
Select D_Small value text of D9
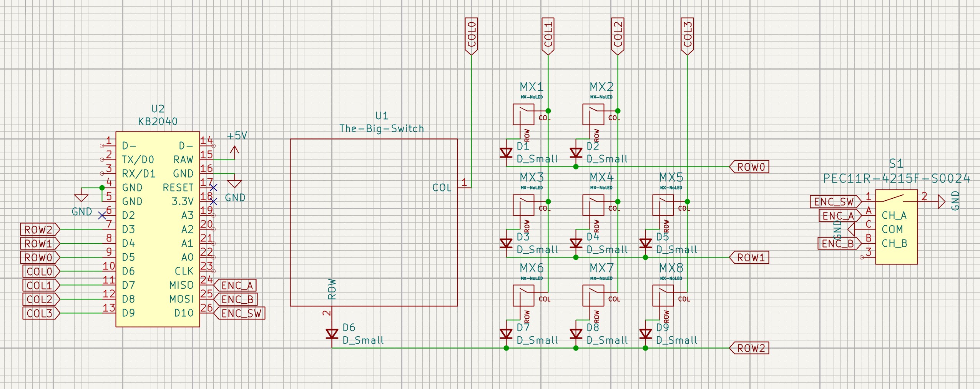pyautogui.click(x=677, y=340)
